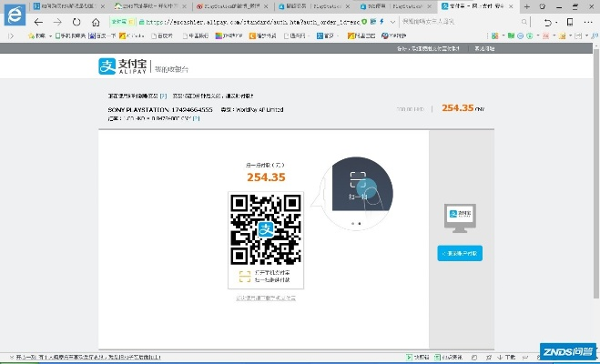Click the link below the QR code

tap(265, 298)
